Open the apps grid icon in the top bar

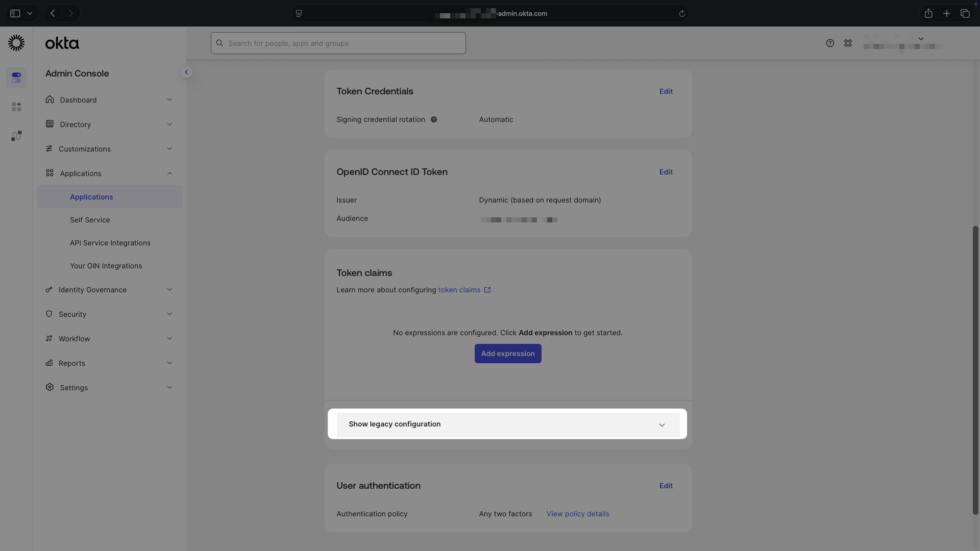848,43
